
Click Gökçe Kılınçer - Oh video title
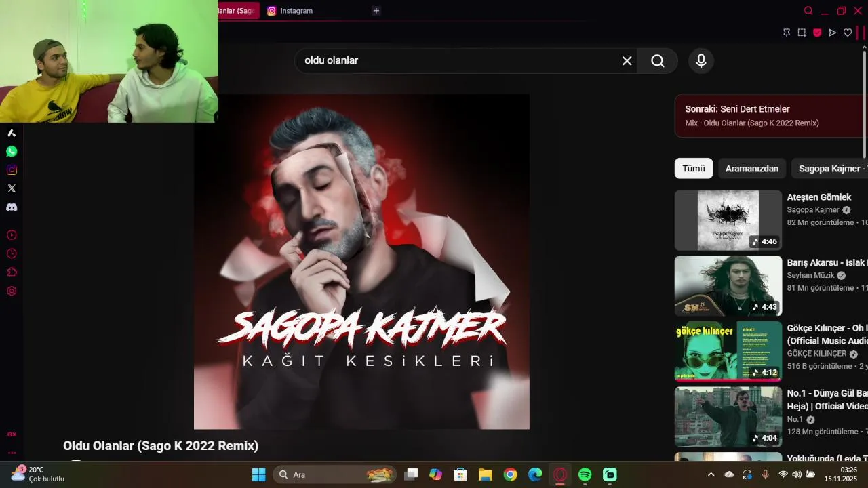click(827, 335)
